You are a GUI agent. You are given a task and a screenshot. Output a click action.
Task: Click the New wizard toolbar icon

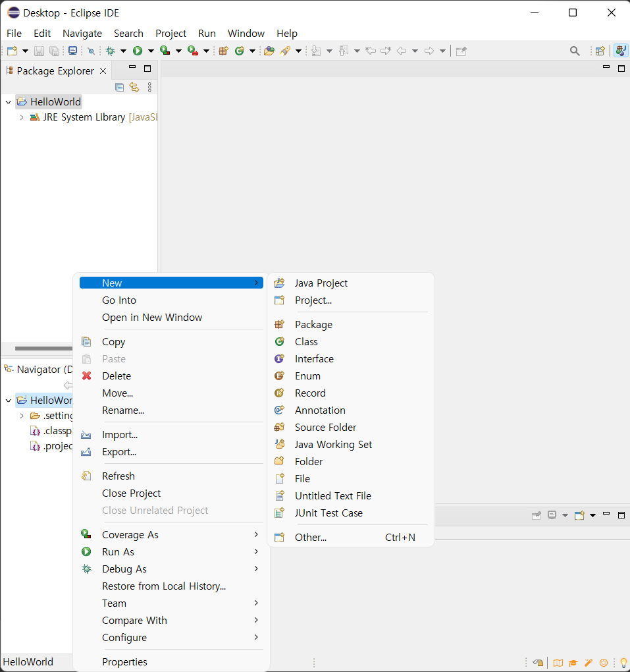coord(12,51)
